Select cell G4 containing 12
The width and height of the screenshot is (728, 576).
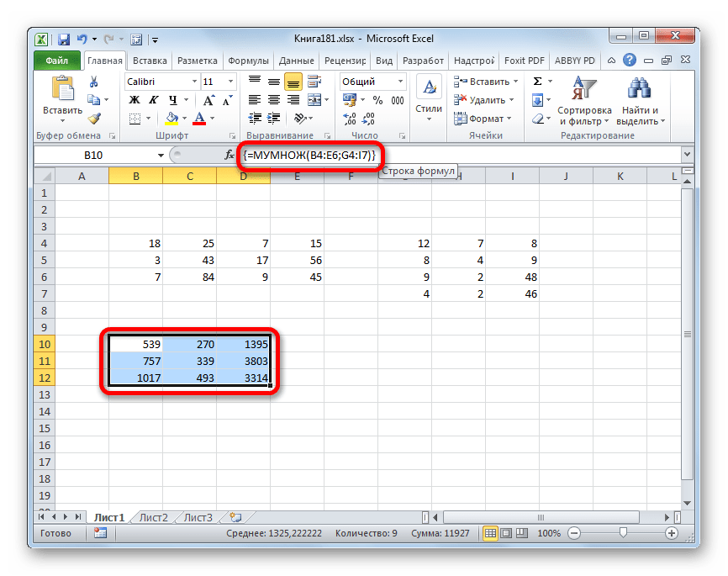coord(405,244)
